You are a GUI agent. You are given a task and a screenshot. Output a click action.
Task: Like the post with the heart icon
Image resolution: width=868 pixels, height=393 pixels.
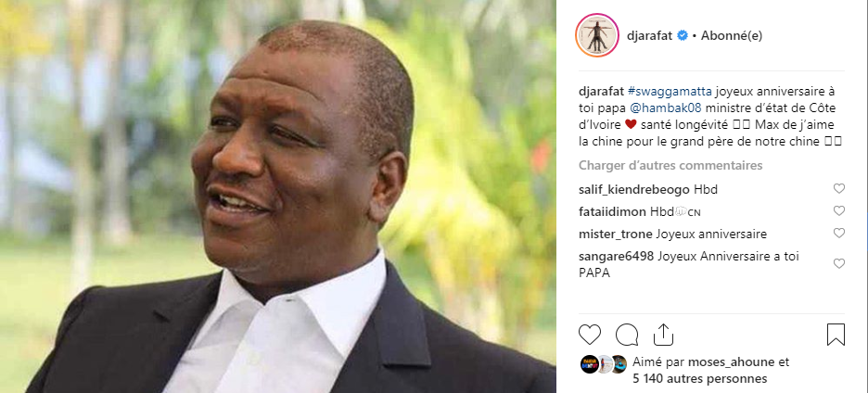[590, 335]
